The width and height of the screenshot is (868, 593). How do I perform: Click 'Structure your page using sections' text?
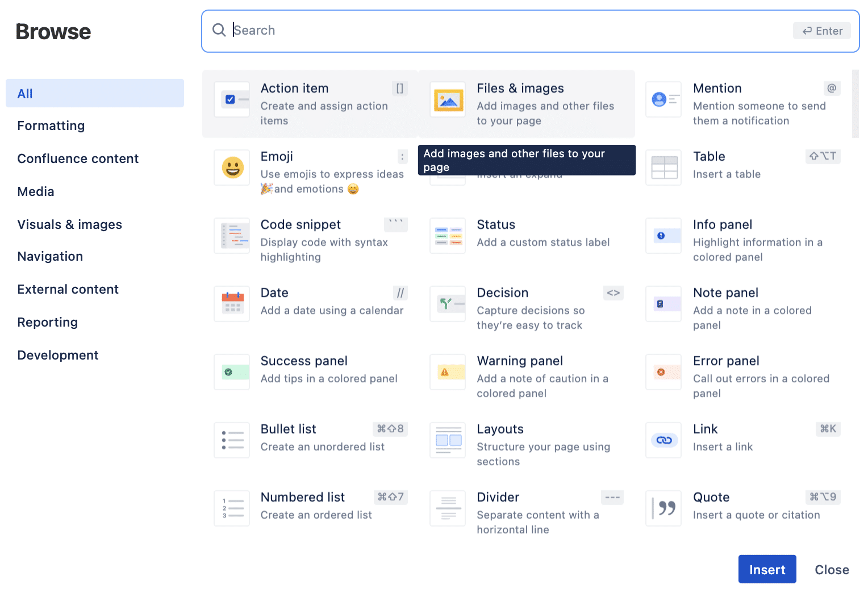(543, 454)
